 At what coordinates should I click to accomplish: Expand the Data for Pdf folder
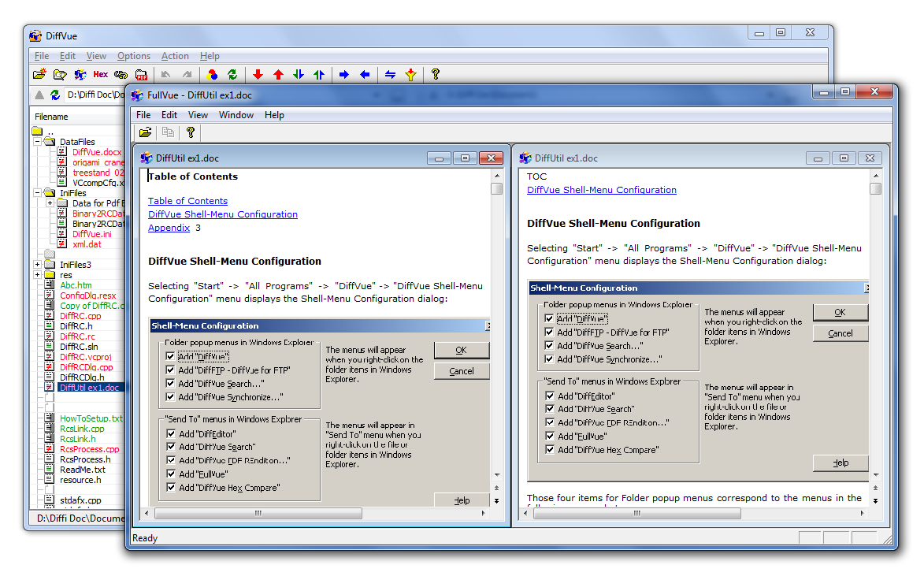point(50,203)
